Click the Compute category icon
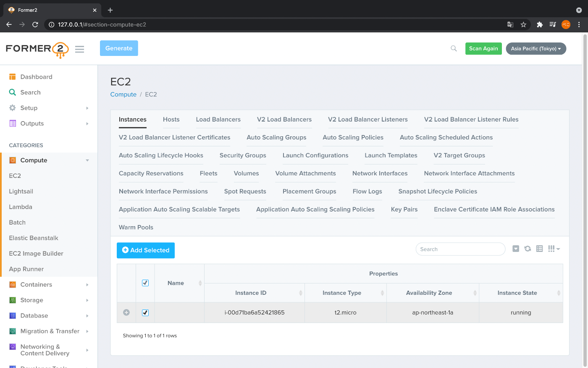 pyautogui.click(x=13, y=160)
